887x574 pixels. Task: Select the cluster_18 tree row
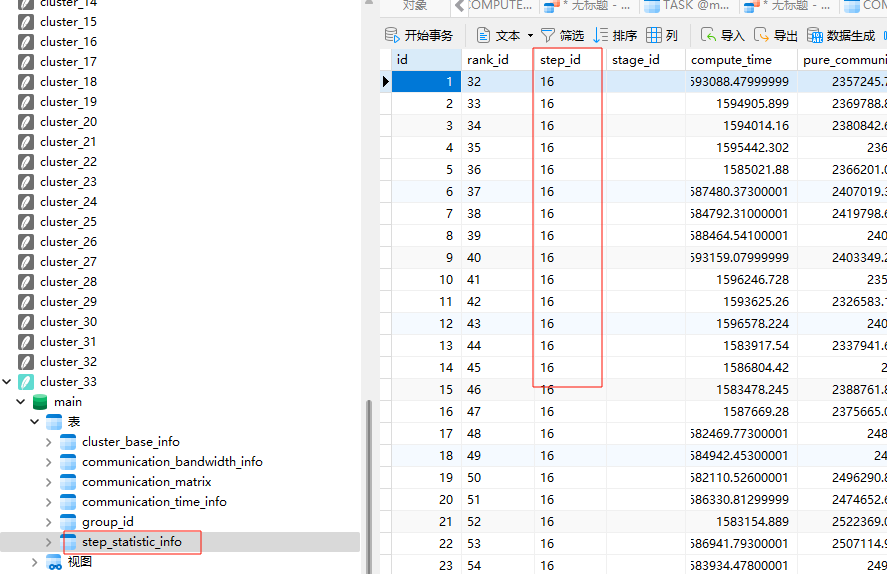180,82
